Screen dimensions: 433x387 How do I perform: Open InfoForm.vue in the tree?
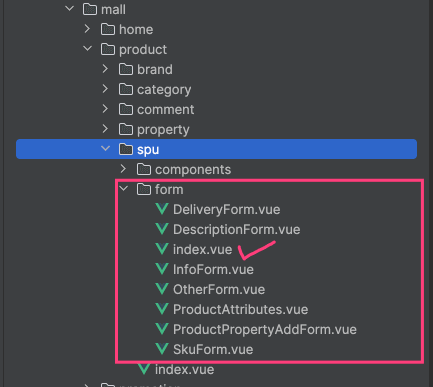[x=213, y=270]
